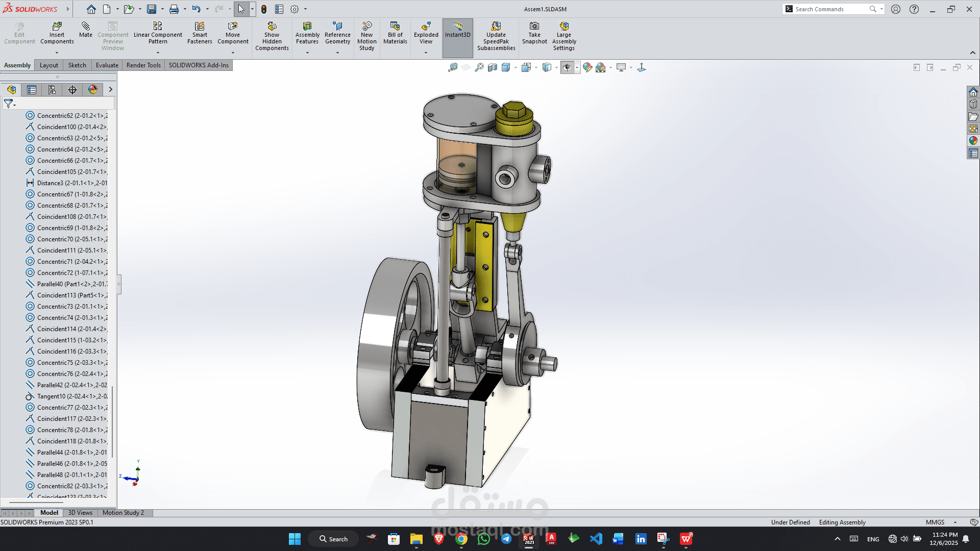Open the FeatureManager Design Tree tab
The height and width of the screenshot is (551, 980).
tap(11, 90)
